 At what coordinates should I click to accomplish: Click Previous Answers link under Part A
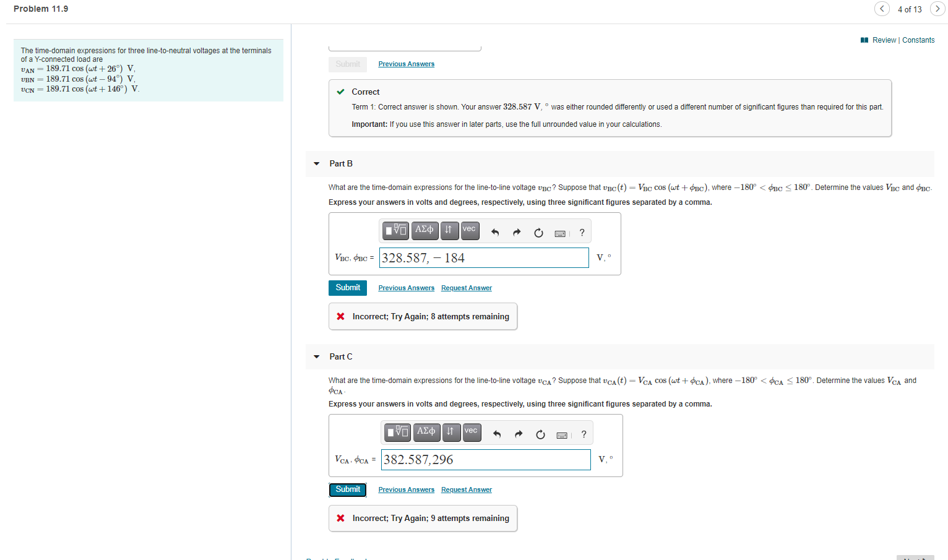click(406, 64)
